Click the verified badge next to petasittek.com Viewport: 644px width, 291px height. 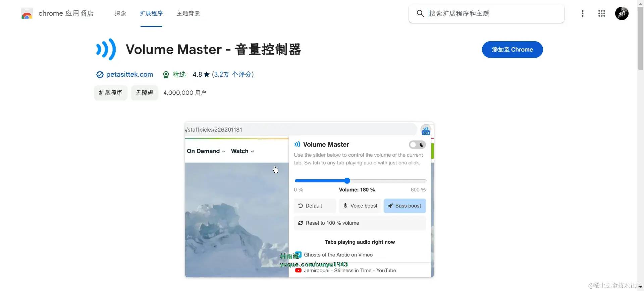click(x=100, y=75)
